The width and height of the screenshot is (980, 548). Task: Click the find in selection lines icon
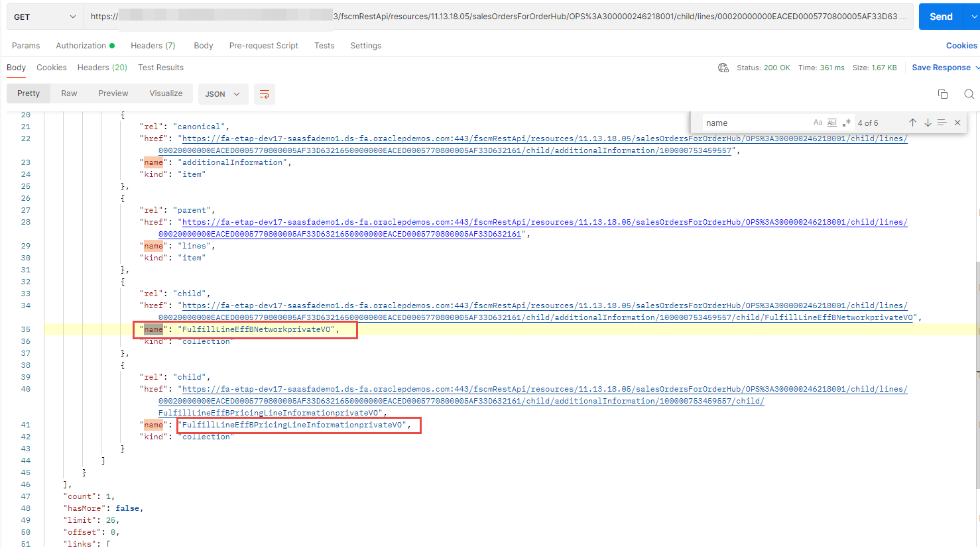tap(942, 123)
